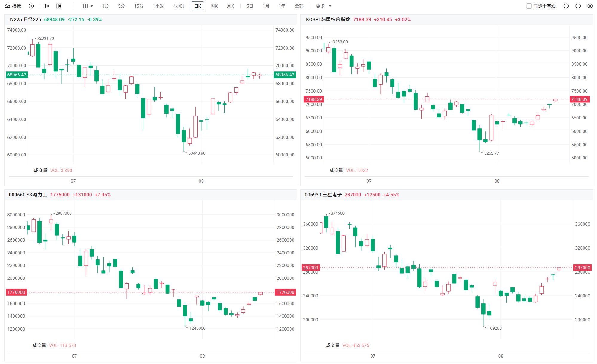Click the zoom in plus icon
Viewport: 597px width, 364px height.
(578, 6)
